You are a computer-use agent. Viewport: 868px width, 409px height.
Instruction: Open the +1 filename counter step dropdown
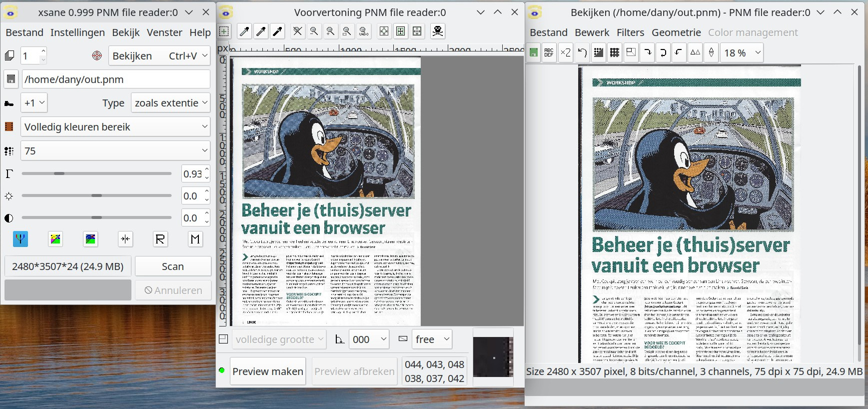[x=34, y=102]
